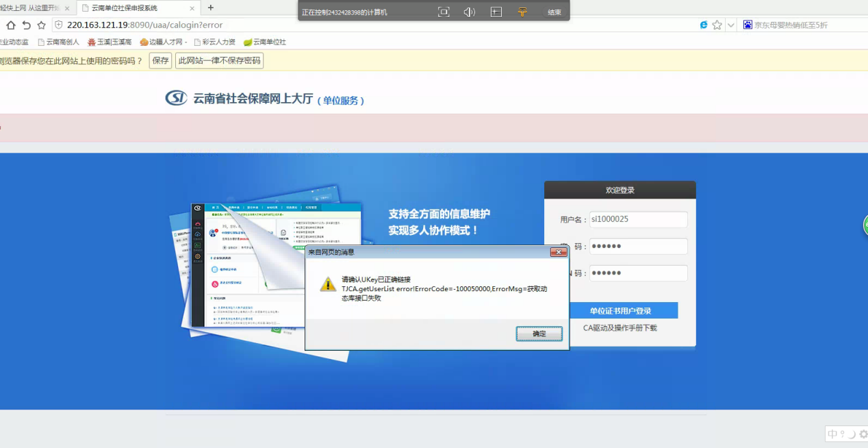Click the undo/back arrow icon
Screen dimensions: 868x448
click(x=26, y=25)
